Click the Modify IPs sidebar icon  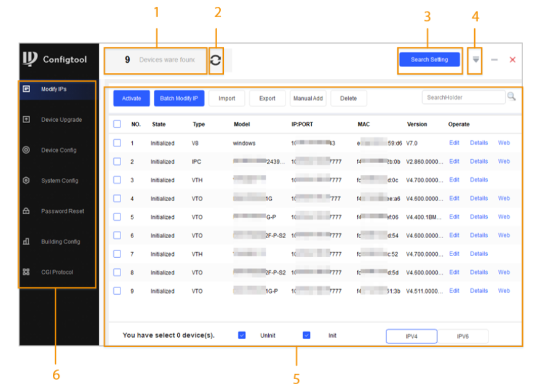click(26, 89)
